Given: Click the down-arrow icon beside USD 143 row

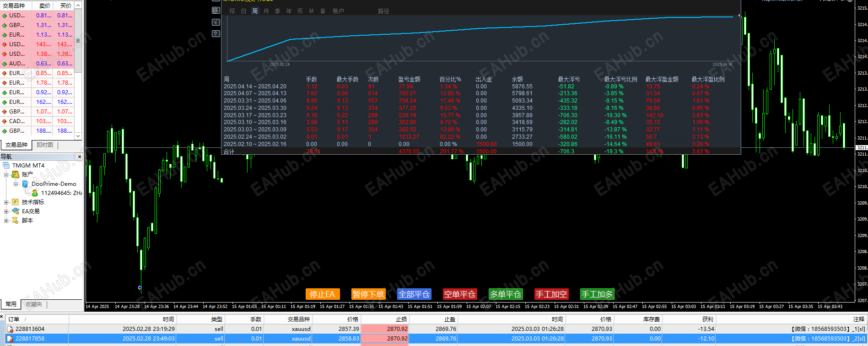Looking at the screenshot, I should click(5, 44).
